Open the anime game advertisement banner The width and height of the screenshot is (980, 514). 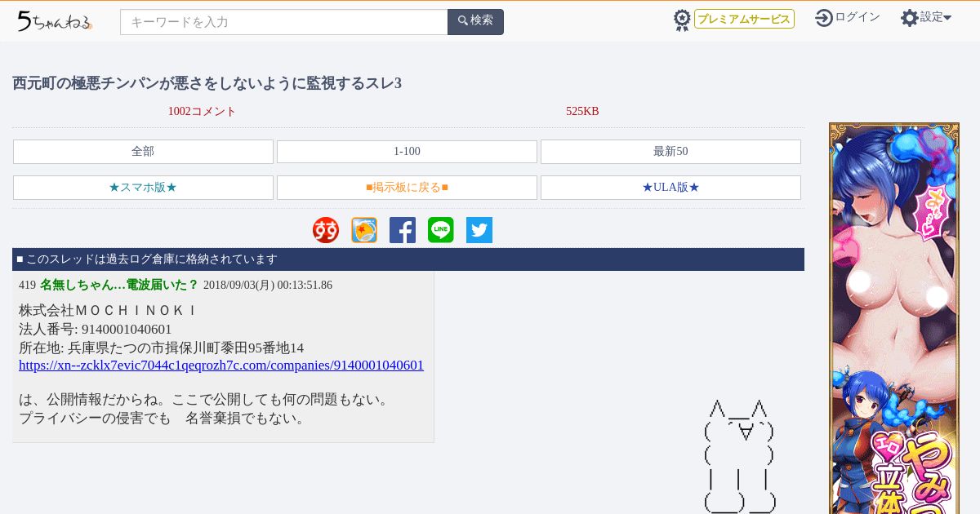[x=894, y=318]
